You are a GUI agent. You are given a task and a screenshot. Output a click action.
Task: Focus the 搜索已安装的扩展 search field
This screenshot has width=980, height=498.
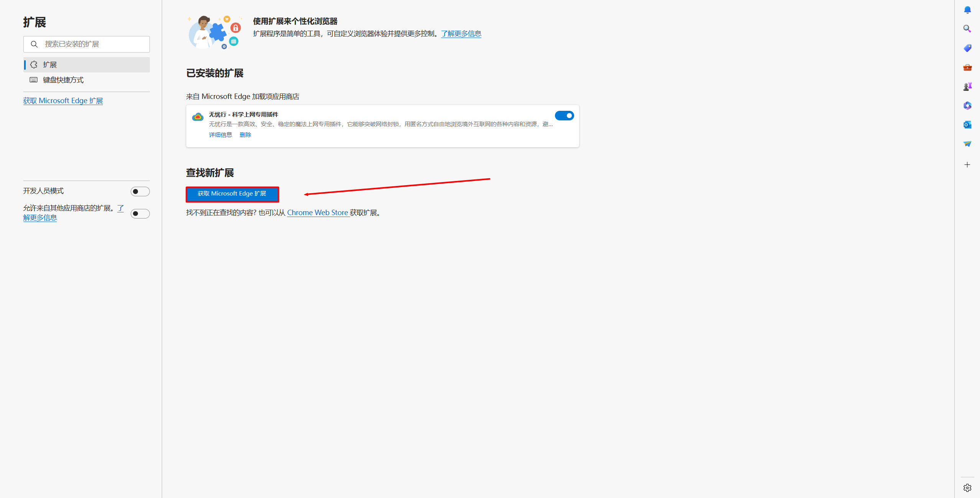[87, 44]
